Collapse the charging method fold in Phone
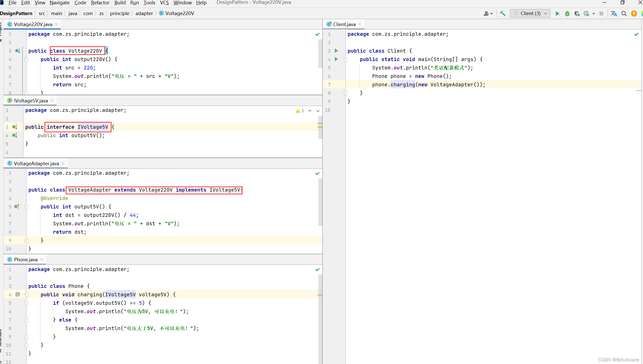Viewport: 643px width, 364px height. point(27,295)
